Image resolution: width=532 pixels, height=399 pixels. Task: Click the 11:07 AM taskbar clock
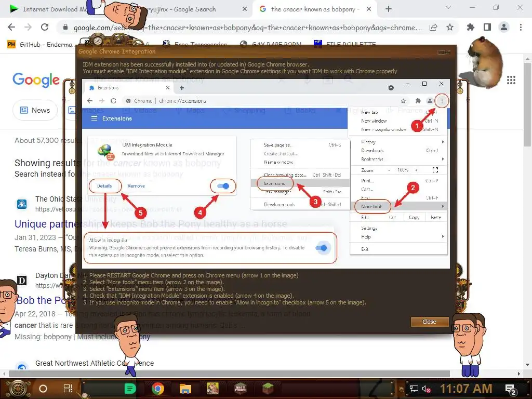[466, 389]
